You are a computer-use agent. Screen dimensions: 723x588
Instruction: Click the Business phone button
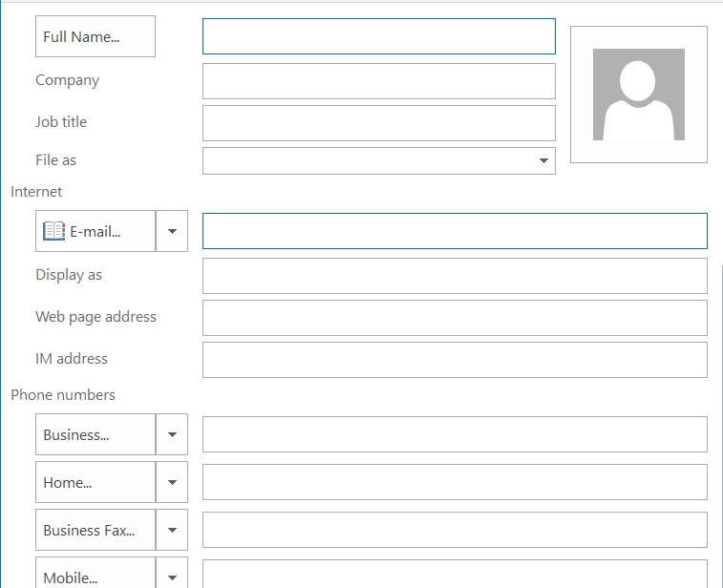(95, 434)
